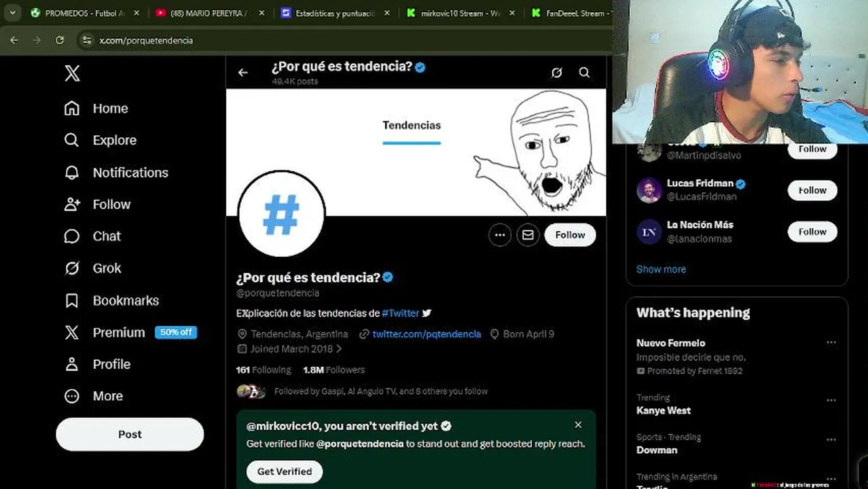
Task: Open Bookmarks in the sidebar
Action: [x=111, y=300]
